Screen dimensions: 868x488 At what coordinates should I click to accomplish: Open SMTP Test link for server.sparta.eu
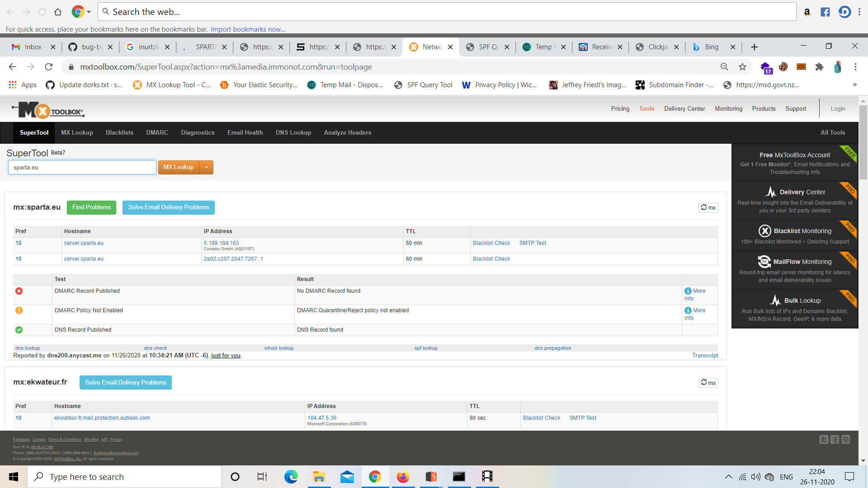click(x=533, y=243)
